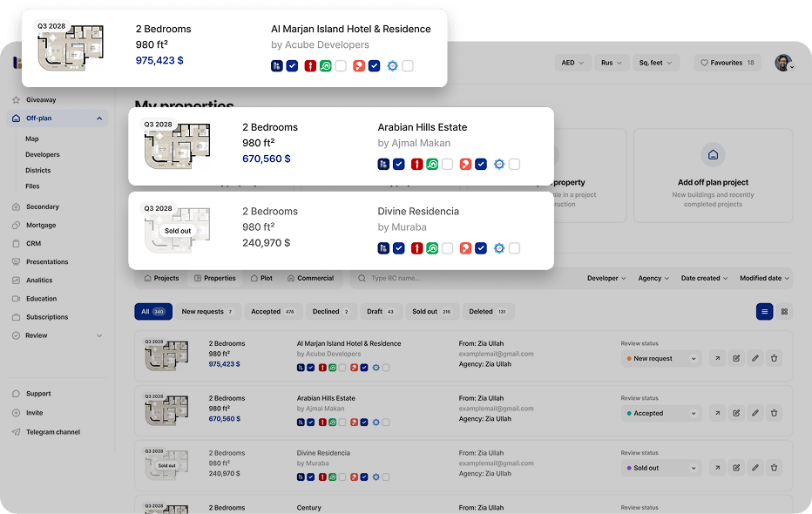Expand the Developer filter dropdown
This screenshot has width=812, height=514.
tap(606, 278)
